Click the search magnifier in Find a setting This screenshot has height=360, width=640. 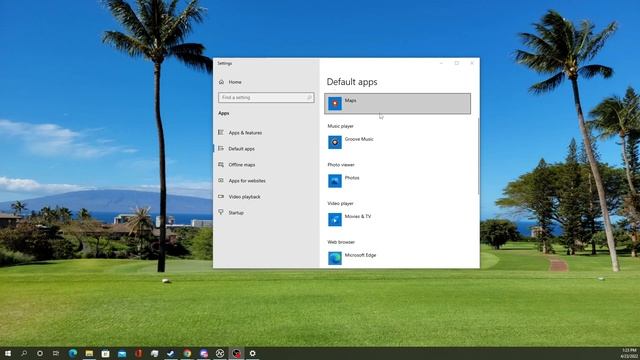coord(309,98)
